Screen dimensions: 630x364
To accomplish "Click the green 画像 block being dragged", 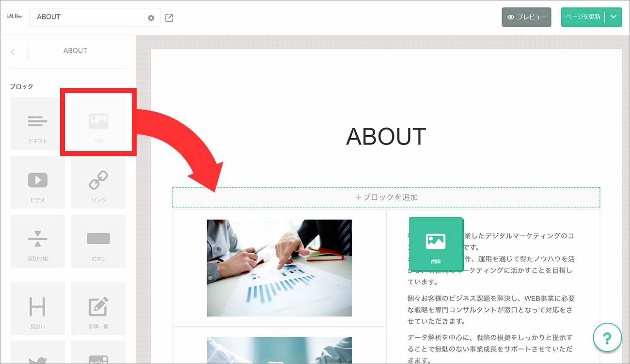I will pyautogui.click(x=436, y=244).
